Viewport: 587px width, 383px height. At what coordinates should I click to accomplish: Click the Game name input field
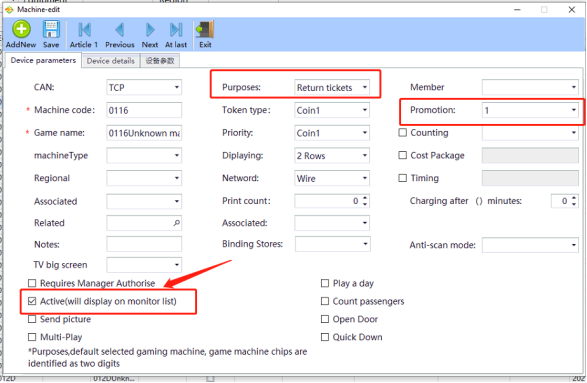pyautogui.click(x=144, y=133)
